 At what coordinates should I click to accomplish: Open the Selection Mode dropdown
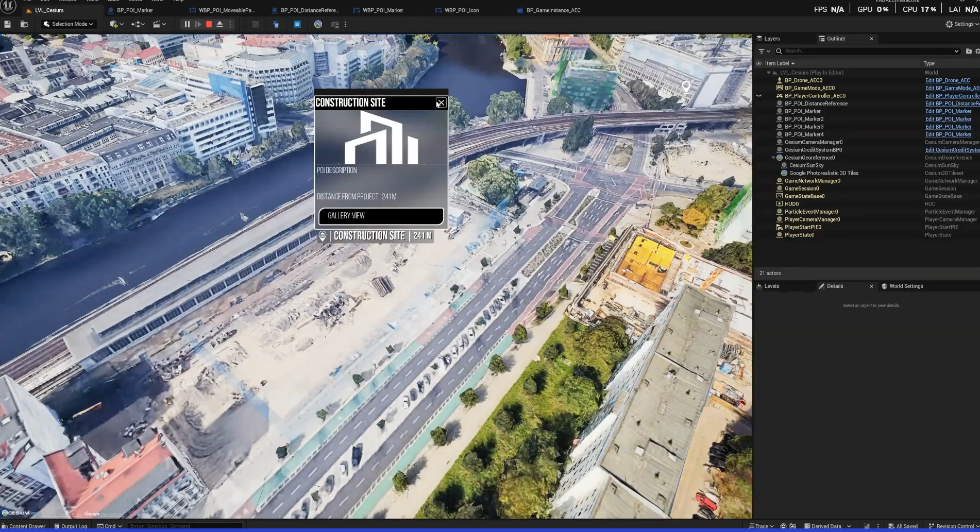pyautogui.click(x=69, y=24)
